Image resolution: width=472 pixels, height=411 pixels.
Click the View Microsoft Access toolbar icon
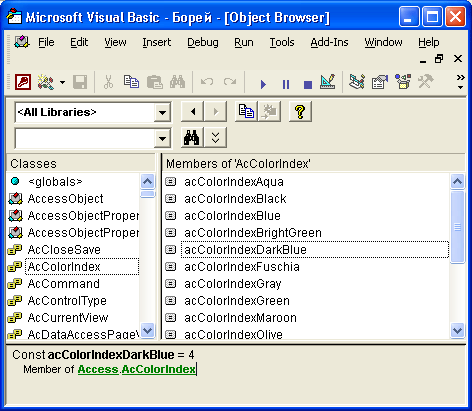23,82
